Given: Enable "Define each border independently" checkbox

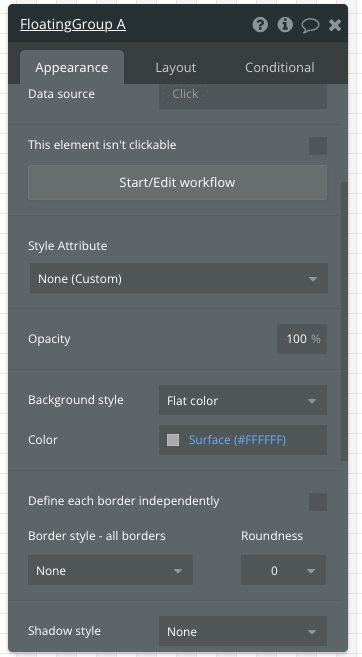Looking at the screenshot, I should pyautogui.click(x=318, y=502).
